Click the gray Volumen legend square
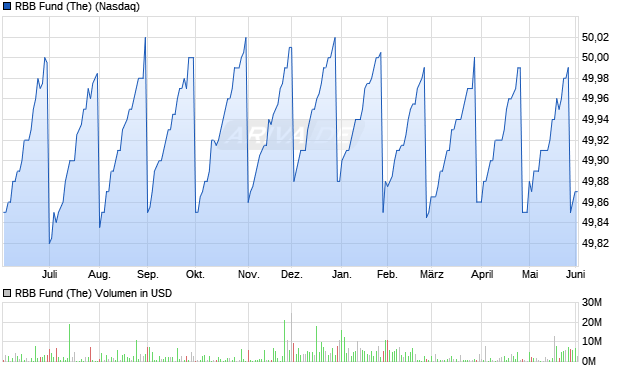 pyautogui.click(x=7, y=293)
